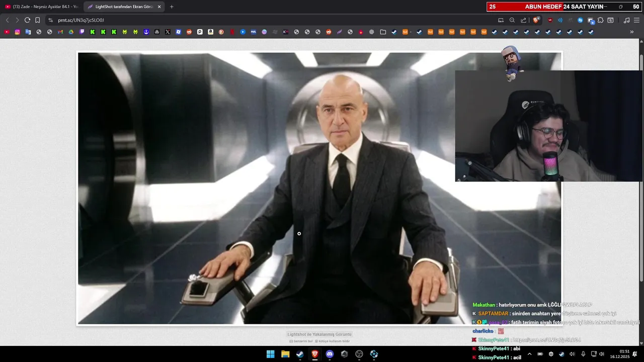Open the extensions puzzle-piece menu
The width and height of the screenshot is (644, 362).
[600, 20]
